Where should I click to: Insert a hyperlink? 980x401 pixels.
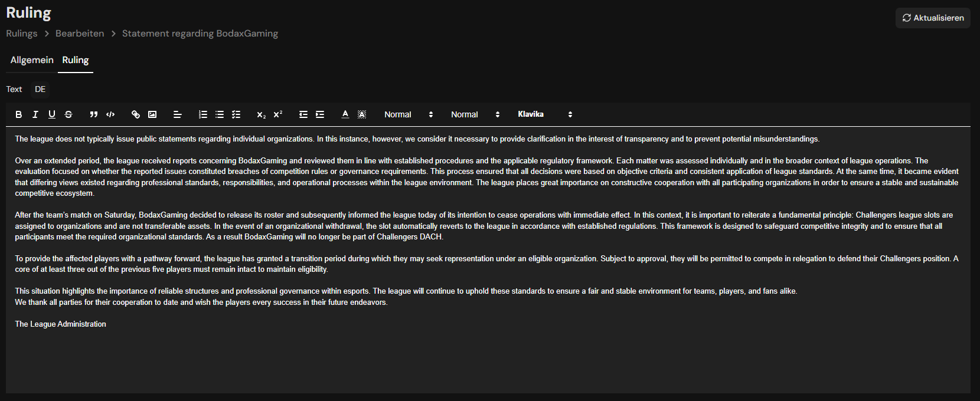tap(136, 114)
